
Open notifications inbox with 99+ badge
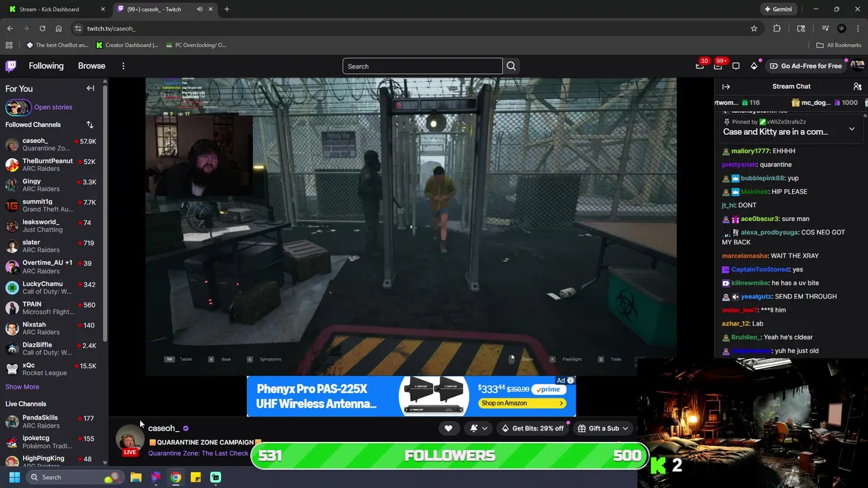pos(718,66)
